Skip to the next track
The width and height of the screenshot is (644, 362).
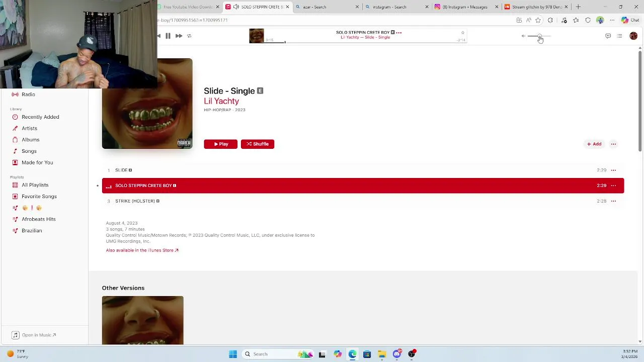(x=179, y=36)
